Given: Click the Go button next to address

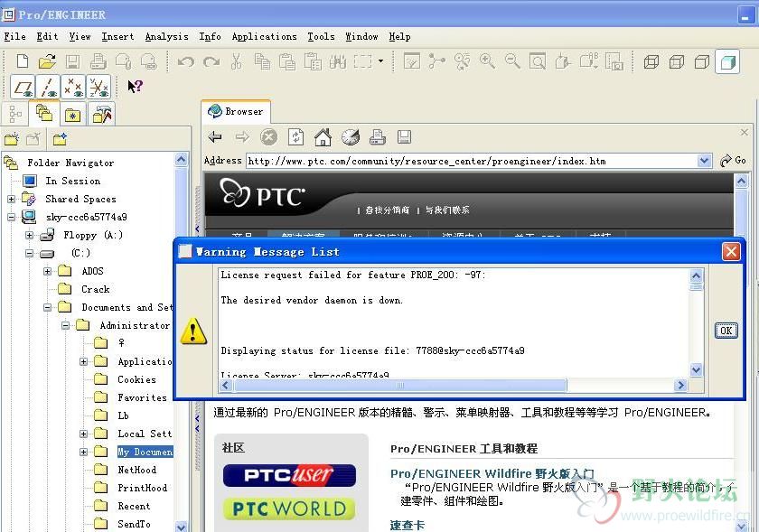Looking at the screenshot, I should tap(733, 160).
